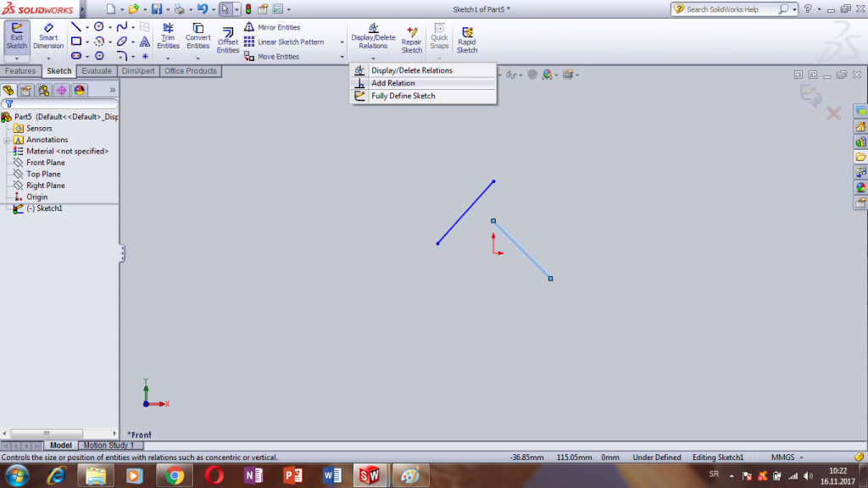
Task: Open Trim Entities dropdown arrow
Action: coord(168,58)
